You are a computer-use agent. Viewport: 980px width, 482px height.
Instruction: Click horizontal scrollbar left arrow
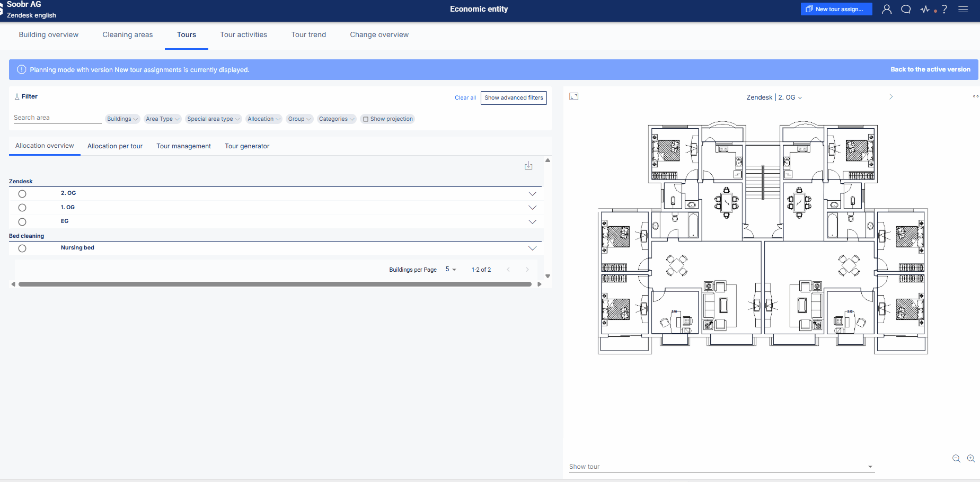coord(13,284)
